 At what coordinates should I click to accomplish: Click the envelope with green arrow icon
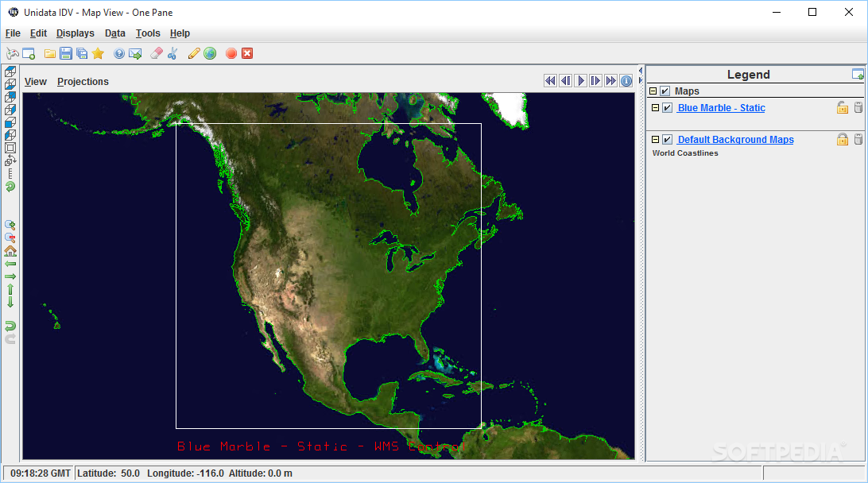[135, 54]
